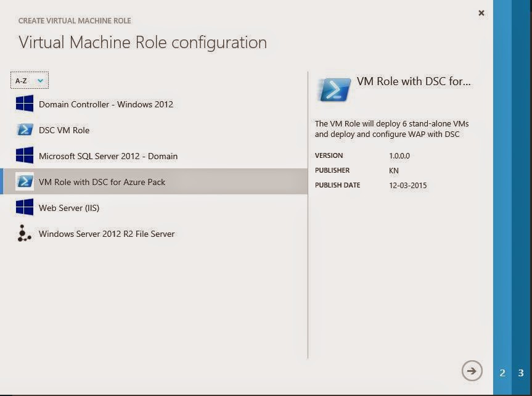Pick VM Role with DSC for Azure Pack
The height and width of the screenshot is (396, 532).
pos(102,182)
